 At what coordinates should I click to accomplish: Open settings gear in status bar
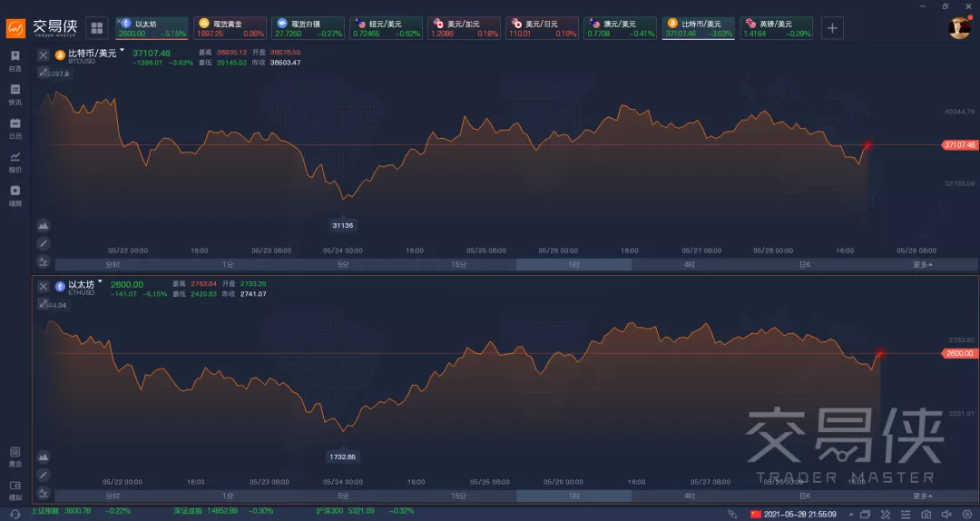966,514
